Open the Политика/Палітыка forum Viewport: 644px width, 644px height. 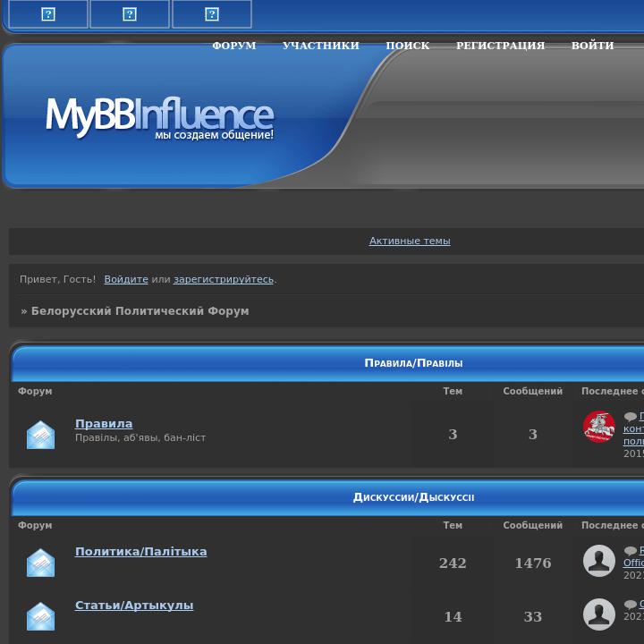click(x=141, y=551)
